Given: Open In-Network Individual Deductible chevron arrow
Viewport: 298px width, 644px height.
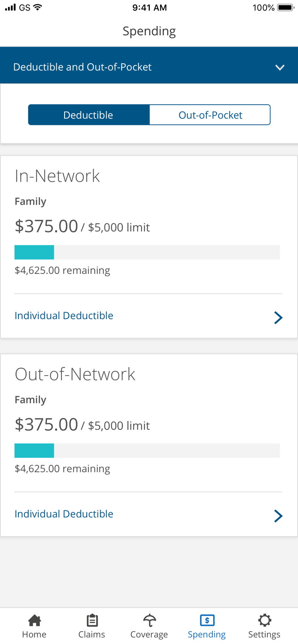Looking at the screenshot, I should [278, 317].
